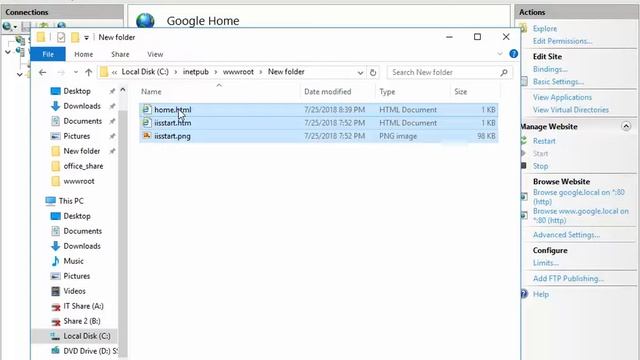Browse www.google.local on *:80 link

[580, 216]
